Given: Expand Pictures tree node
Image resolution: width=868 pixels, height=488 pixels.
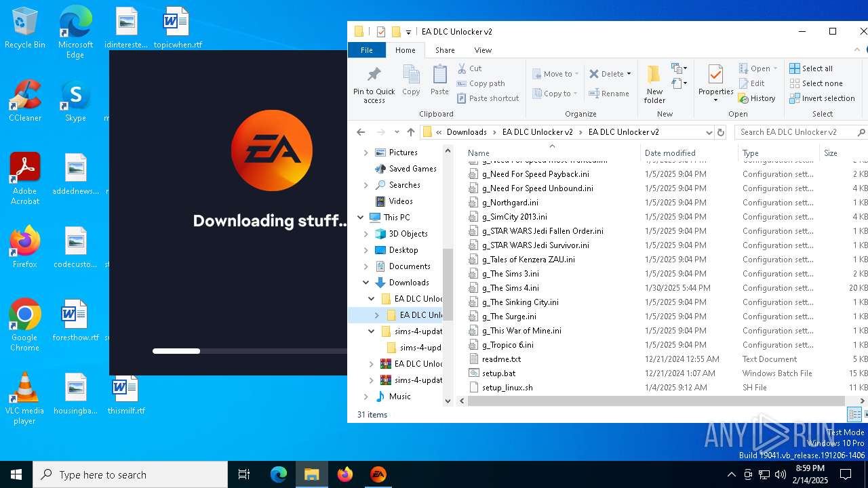Looking at the screenshot, I should click(x=366, y=152).
